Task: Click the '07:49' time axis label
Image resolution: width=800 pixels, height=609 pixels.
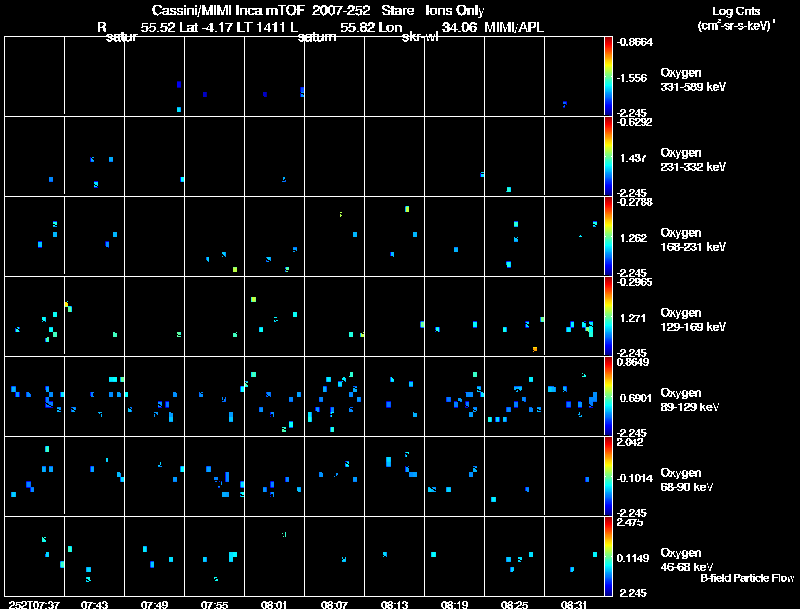Action: coord(154,604)
